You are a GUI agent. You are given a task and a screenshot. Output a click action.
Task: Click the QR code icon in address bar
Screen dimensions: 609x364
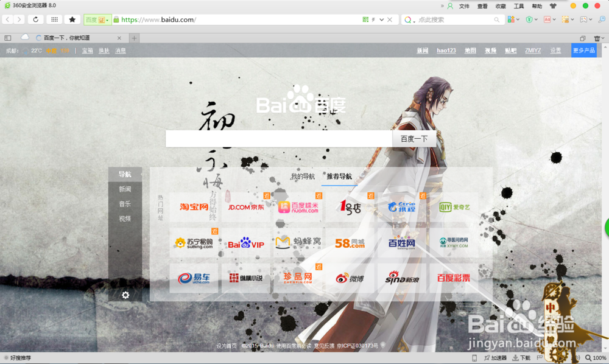pos(365,19)
